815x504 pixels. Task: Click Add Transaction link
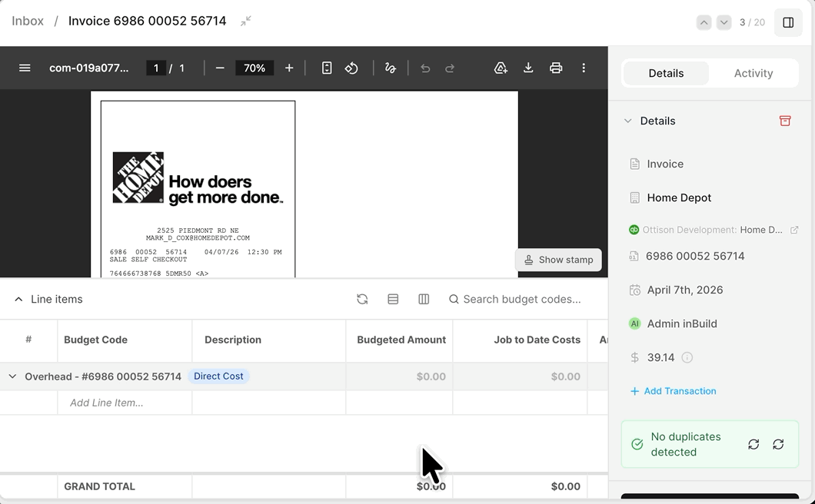(x=673, y=391)
